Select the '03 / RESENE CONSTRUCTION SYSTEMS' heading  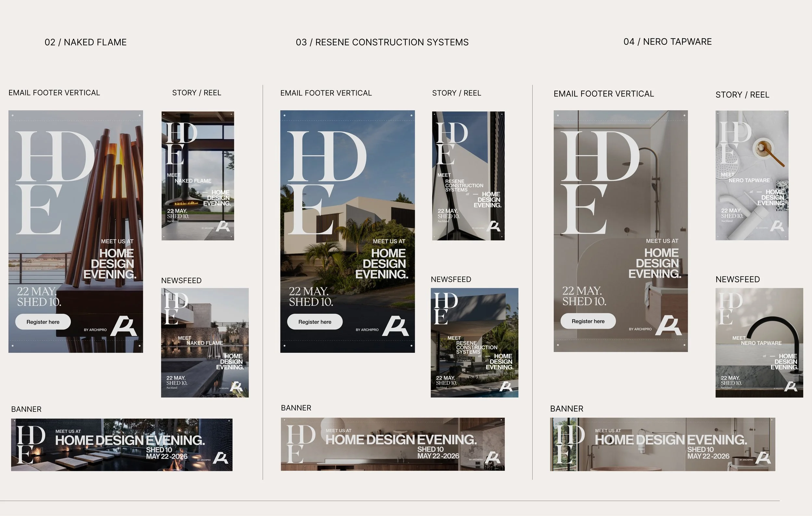382,42
